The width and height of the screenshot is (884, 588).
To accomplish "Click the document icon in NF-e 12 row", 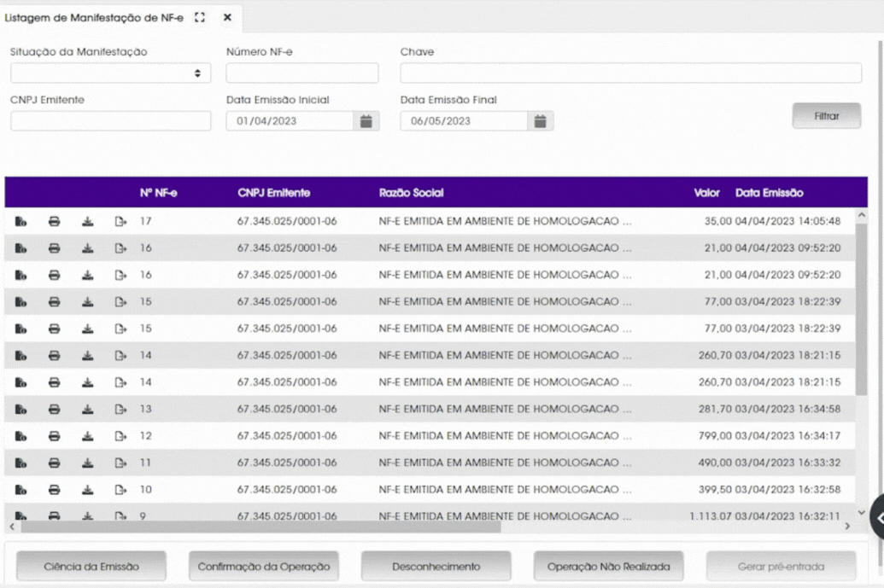I will tap(20, 436).
